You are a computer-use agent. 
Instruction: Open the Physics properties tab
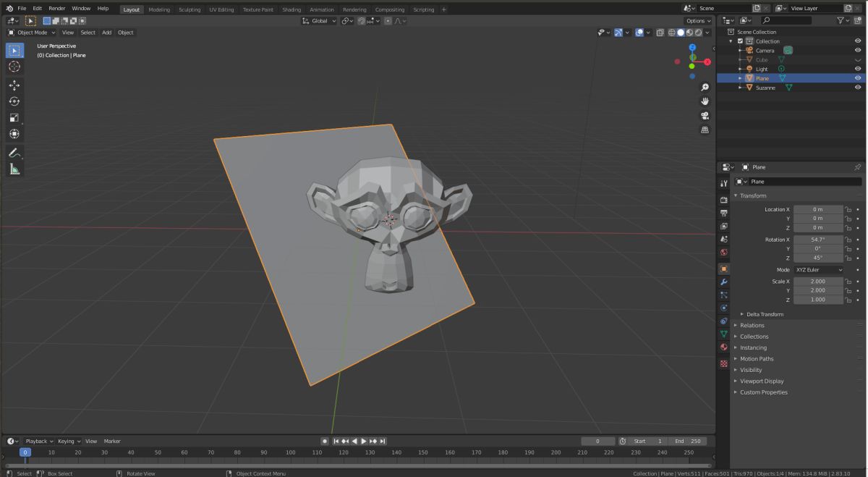coord(723,308)
